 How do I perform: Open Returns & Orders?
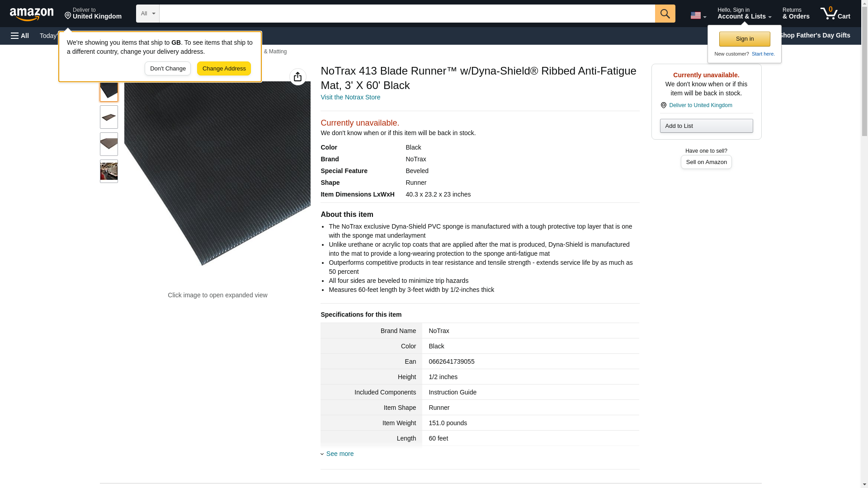[796, 14]
